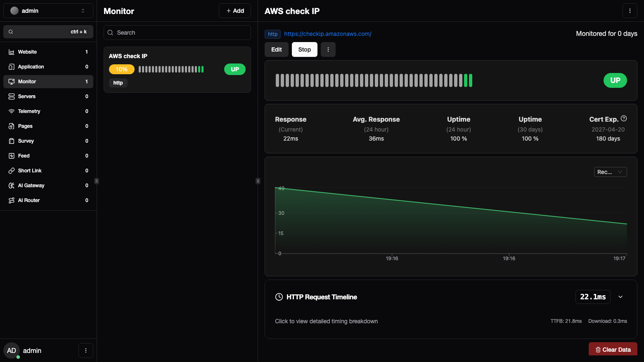Click the monitor list search icon
Viewport: 644px width, 362px height.
[110, 33]
